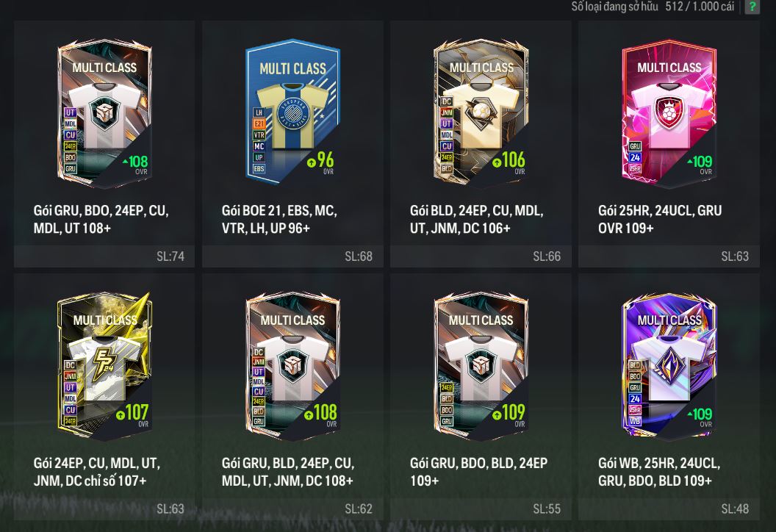Click the SL:66 quantity bar

point(481,256)
